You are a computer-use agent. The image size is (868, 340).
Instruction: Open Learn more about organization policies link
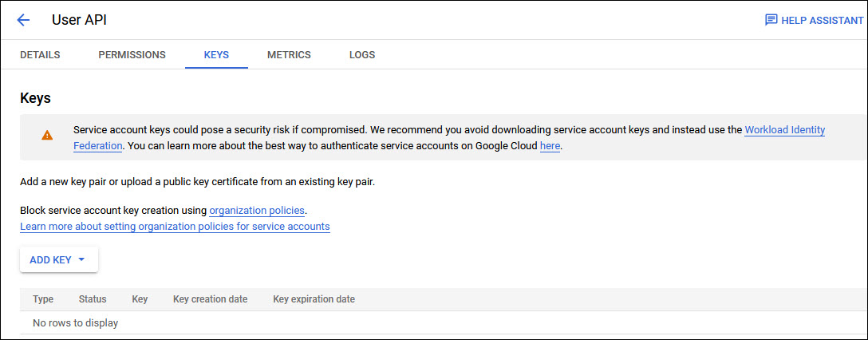[x=175, y=226]
